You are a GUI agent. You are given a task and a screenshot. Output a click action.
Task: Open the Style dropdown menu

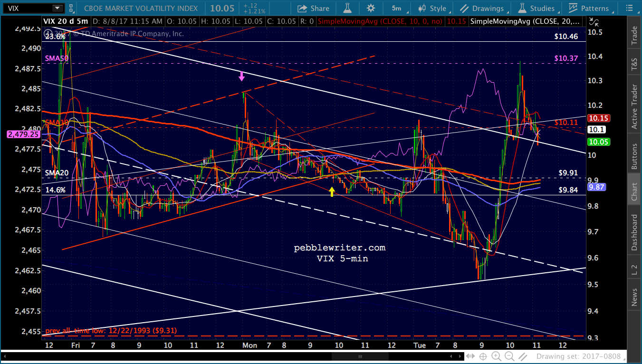tap(432, 8)
